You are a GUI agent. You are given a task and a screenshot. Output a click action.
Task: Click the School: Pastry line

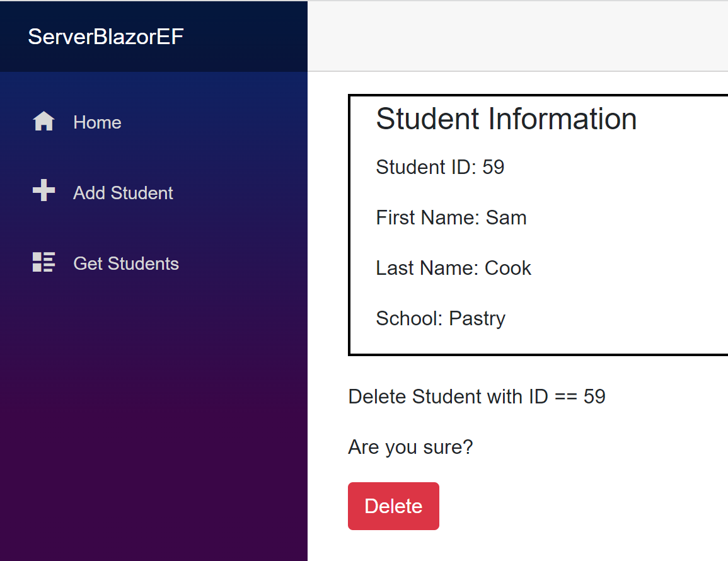[x=441, y=318]
